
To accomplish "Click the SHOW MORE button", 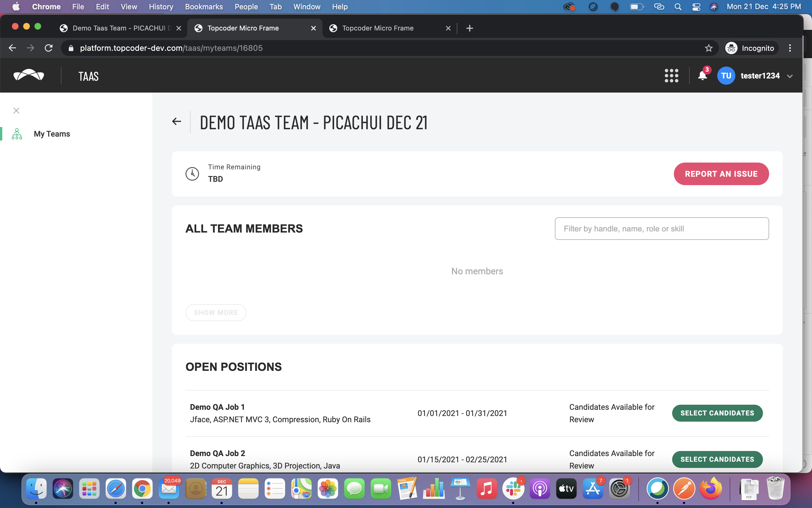I will [x=216, y=312].
